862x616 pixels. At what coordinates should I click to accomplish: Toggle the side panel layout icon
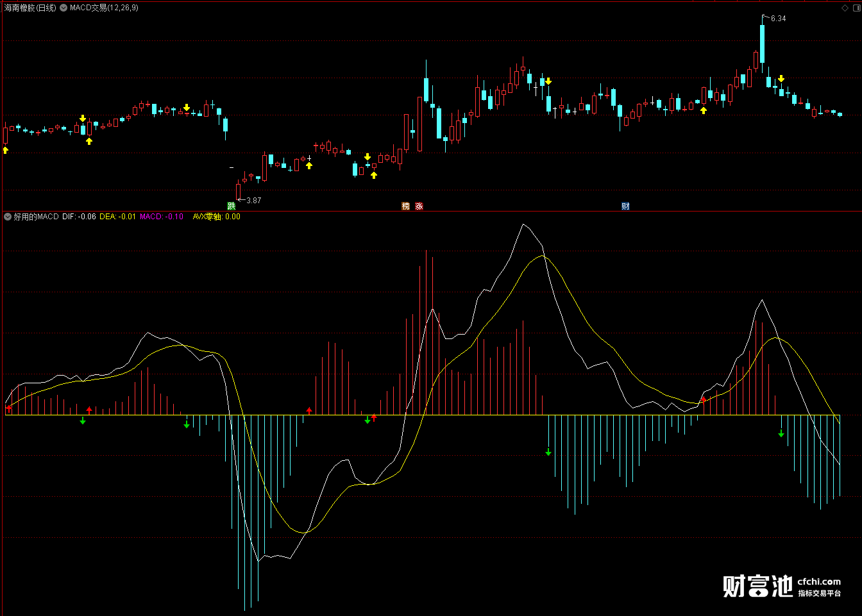point(856,8)
